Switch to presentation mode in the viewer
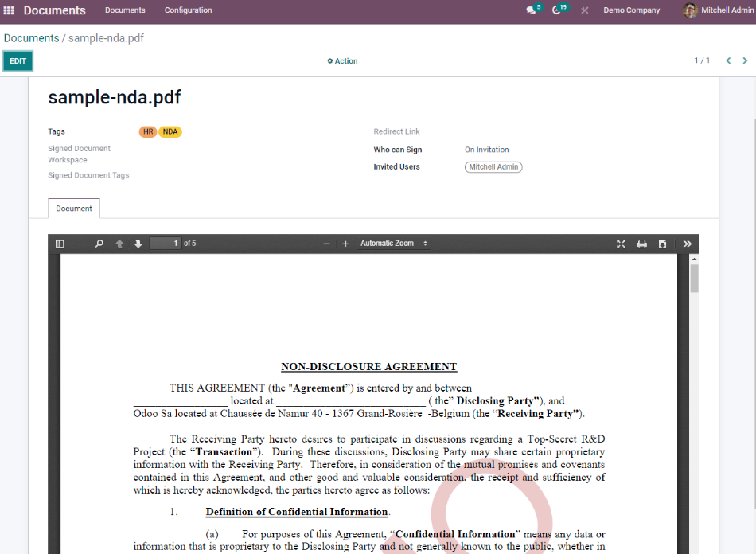 point(622,244)
